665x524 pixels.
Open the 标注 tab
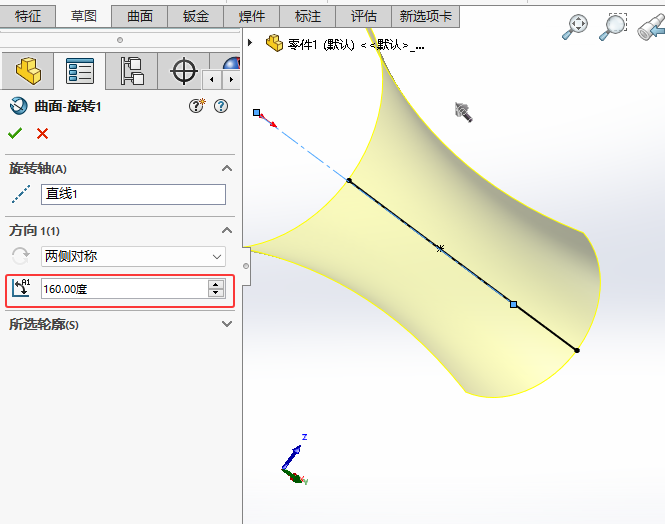[x=307, y=16]
